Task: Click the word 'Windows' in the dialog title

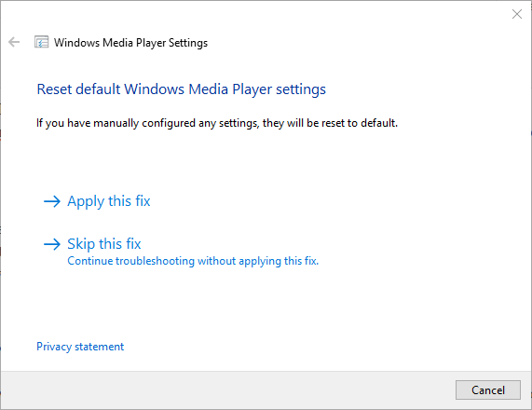Action: click(x=76, y=43)
